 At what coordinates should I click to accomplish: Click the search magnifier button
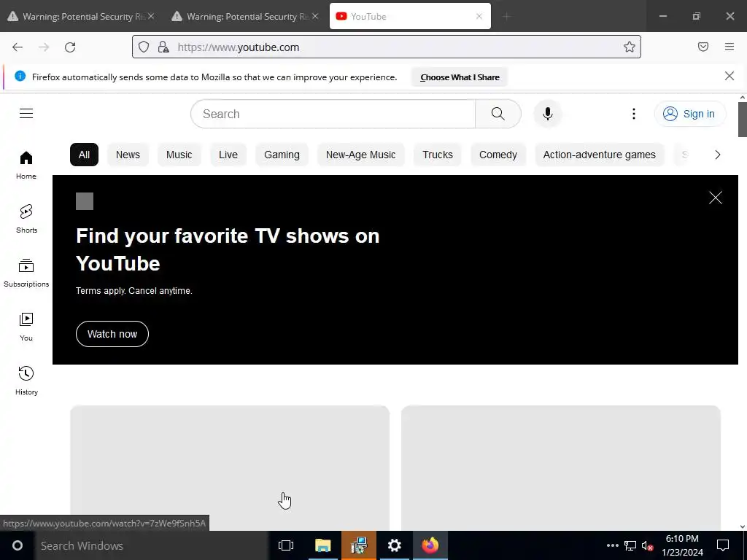(x=498, y=114)
